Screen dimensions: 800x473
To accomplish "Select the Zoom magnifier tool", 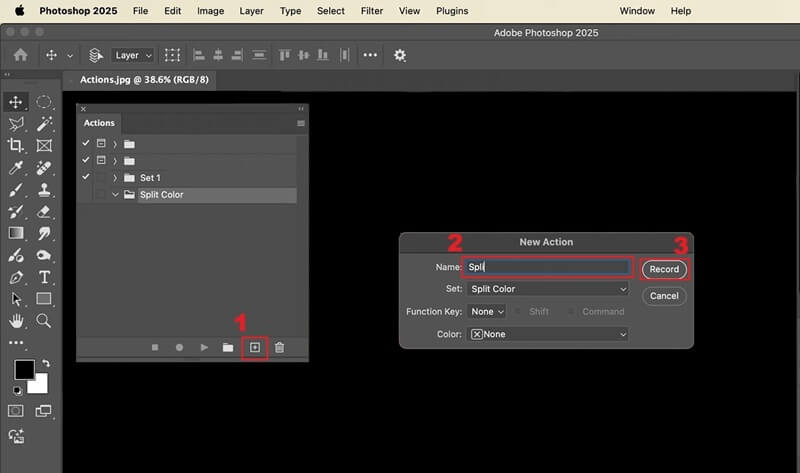I will coord(44,321).
